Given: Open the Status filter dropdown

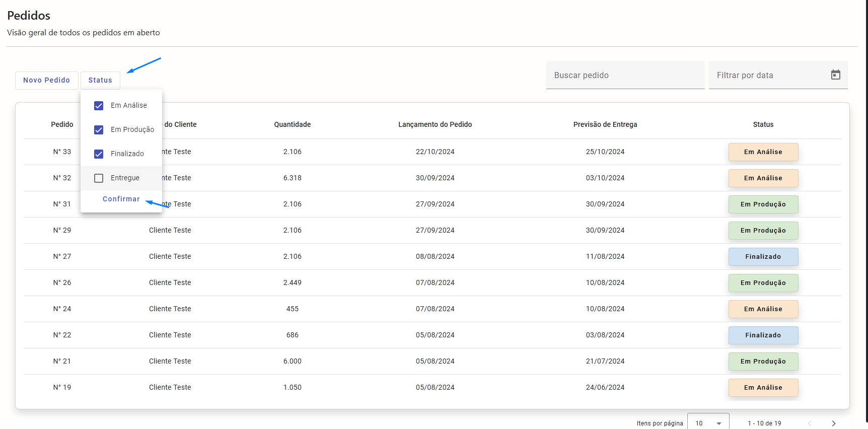Looking at the screenshot, I should tap(100, 80).
